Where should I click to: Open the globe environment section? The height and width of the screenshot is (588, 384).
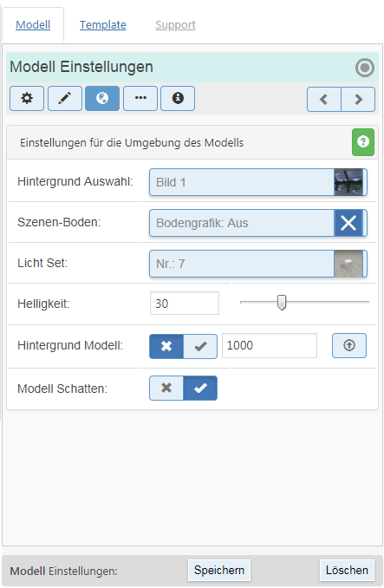point(102,99)
